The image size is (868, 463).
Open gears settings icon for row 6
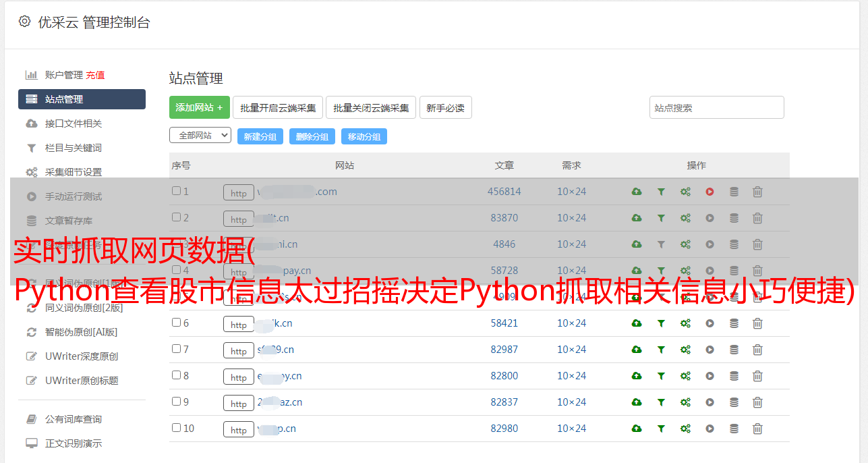tap(685, 323)
